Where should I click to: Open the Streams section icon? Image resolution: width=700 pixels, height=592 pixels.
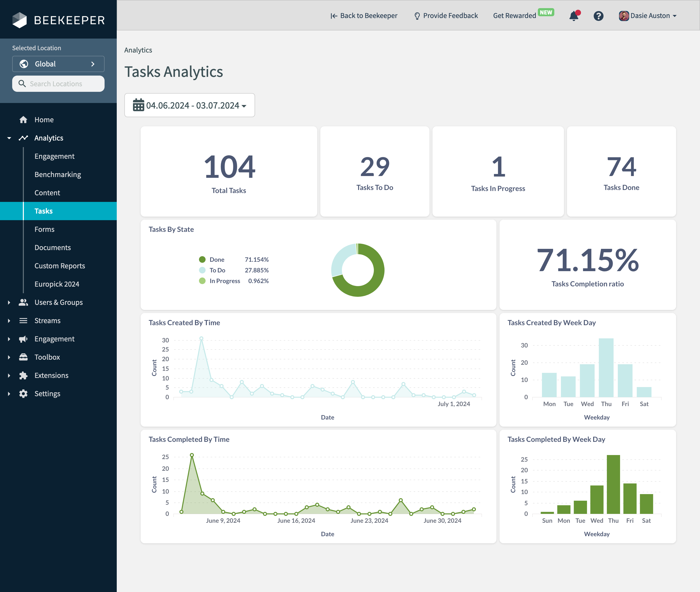pos(23,321)
